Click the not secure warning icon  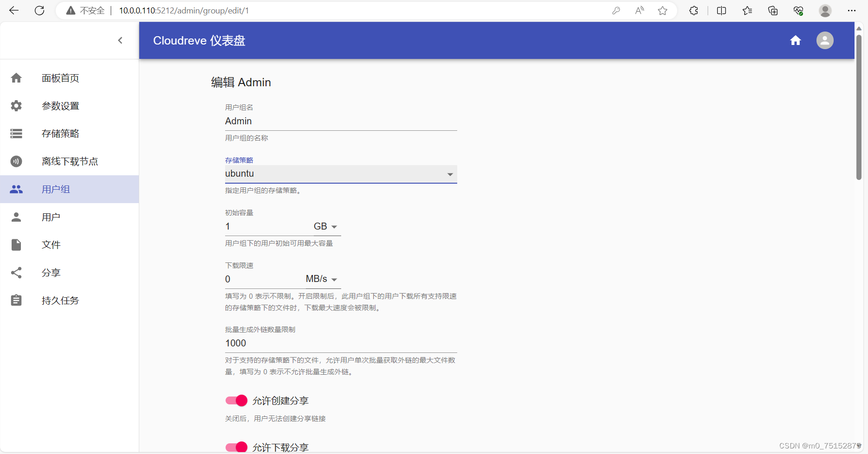click(x=71, y=11)
